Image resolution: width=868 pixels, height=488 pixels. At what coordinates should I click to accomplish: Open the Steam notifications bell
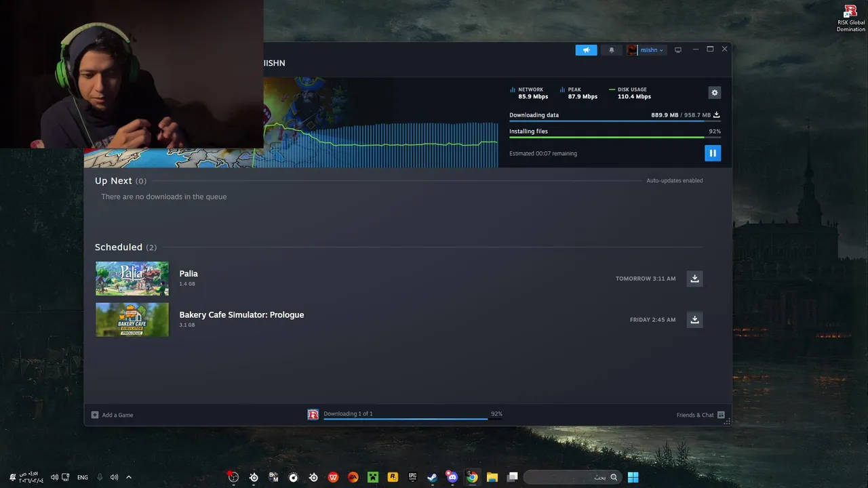click(612, 50)
